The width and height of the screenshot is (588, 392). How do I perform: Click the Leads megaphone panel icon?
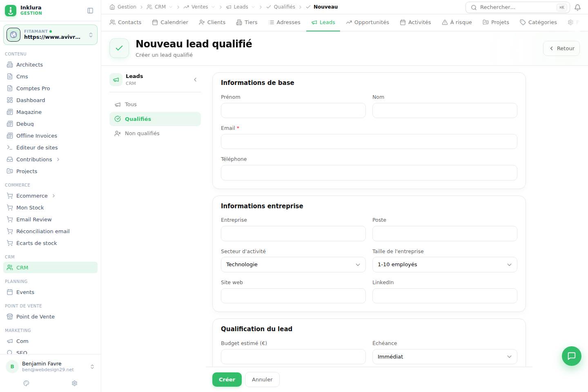click(x=116, y=80)
